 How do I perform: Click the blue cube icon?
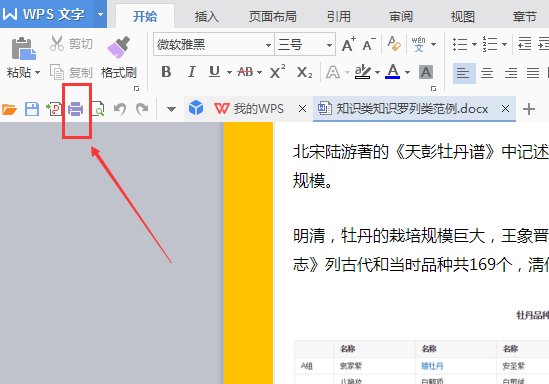196,108
